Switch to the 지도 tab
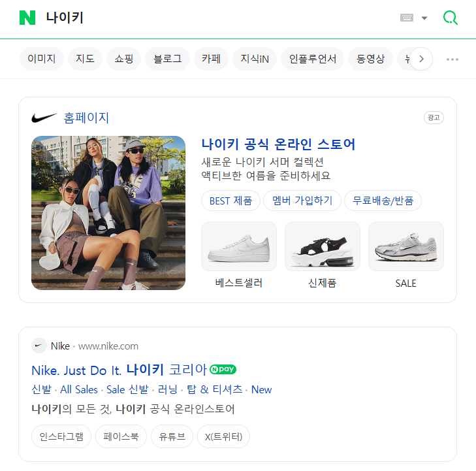This screenshot has height=471, width=476. point(85,59)
